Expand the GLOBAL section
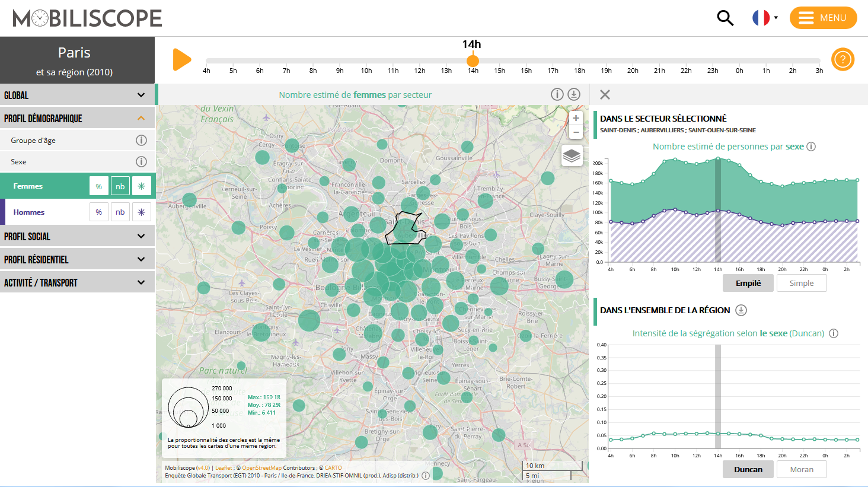Image resolution: width=868 pixels, height=487 pixels. coord(77,95)
